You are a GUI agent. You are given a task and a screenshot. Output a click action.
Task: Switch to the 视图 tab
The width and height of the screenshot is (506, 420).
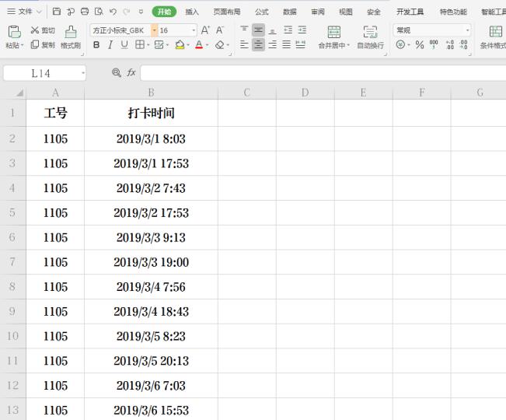(346, 12)
